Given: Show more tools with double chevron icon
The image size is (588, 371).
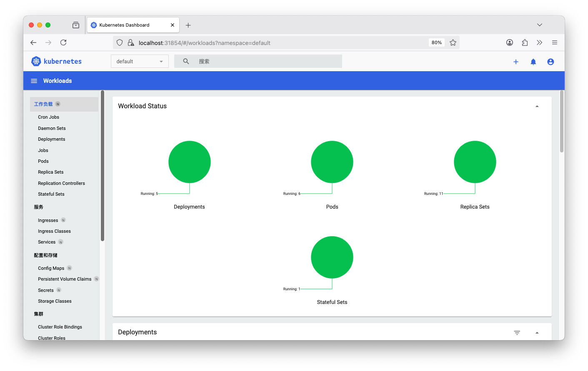Looking at the screenshot, I should coord(540,42).
